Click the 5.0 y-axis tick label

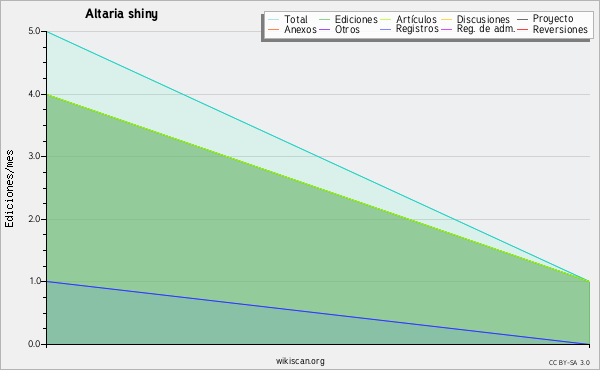(34, 31)
